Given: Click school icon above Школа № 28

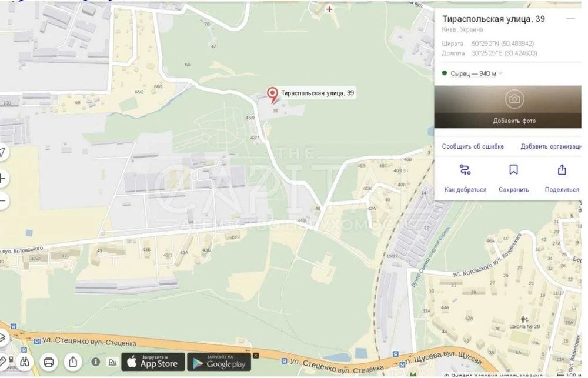Looking at the screenshot, I should click(x=524, y=319).
